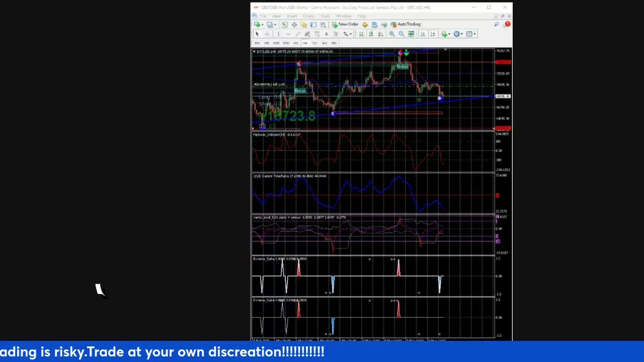The image size is (644, 362).
Task: Select the arrow cursor tool
Action: click(x=257, y=34)
